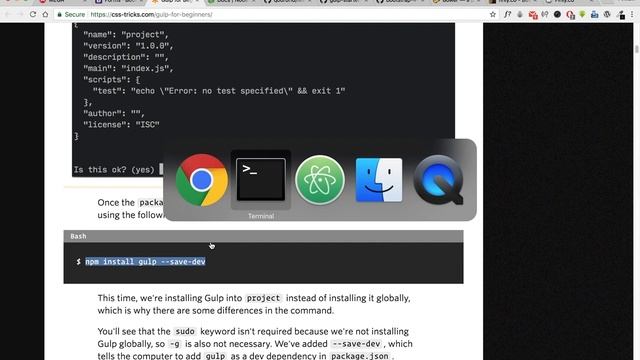Open the blue printer-like extension icon
The height and width of the screenshot is (360, 640).
pos(595,14)
